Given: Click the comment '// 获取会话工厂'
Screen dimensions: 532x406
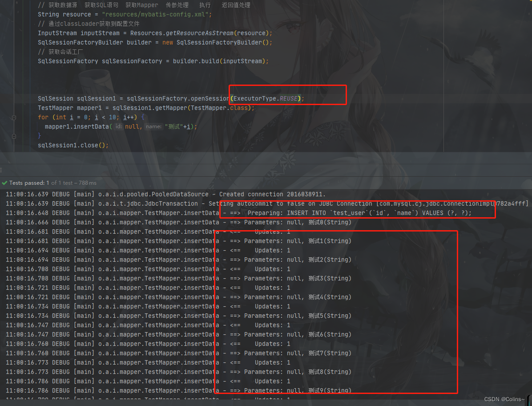Looking at the screenshot, I should 60,52.
